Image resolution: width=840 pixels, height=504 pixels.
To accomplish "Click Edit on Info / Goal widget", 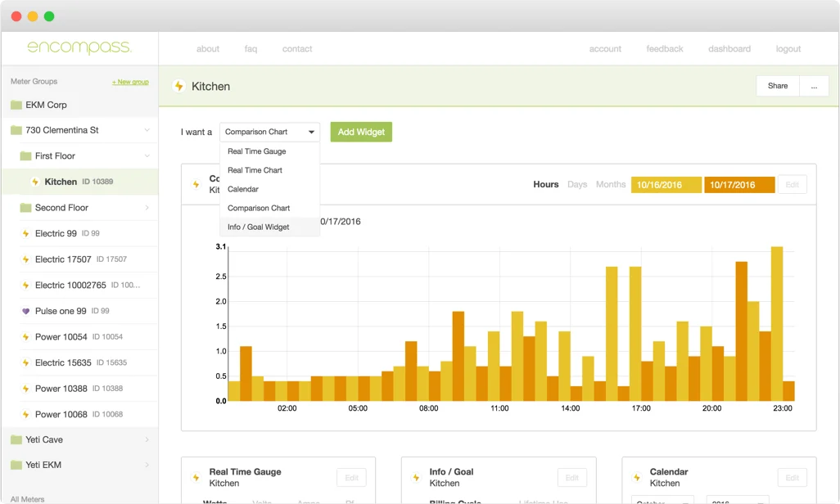I will (x=572, y=478).
